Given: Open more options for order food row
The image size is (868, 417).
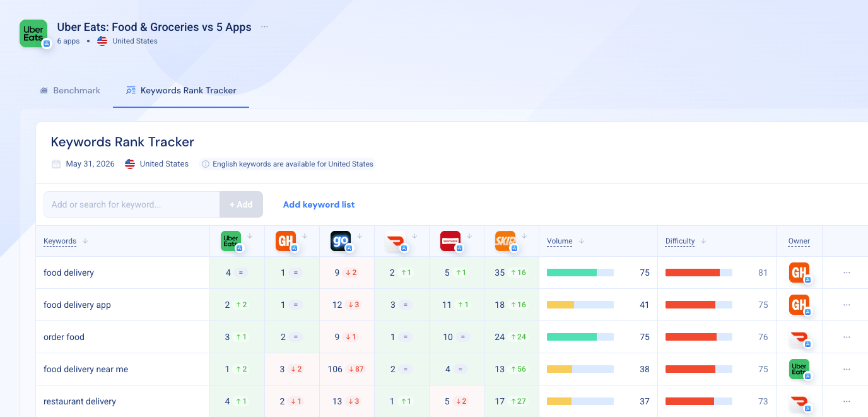Looking at the screenshot, I should coord(847,337).
